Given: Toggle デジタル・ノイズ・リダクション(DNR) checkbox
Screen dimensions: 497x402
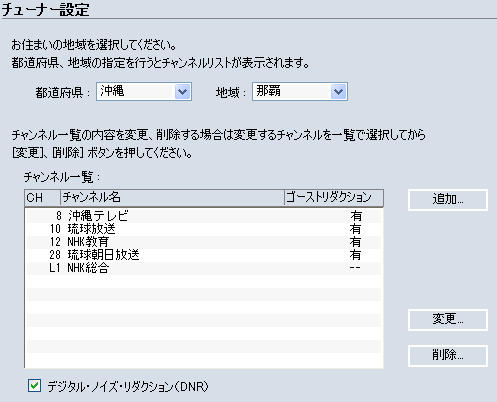Looking at the screenshot, I should (x=35, y=386).
